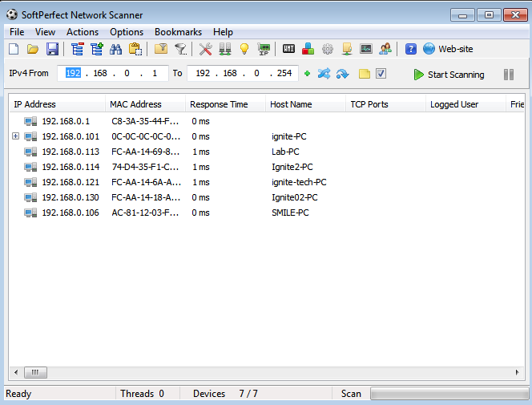Open advanced filter funnel icon

point(180,49)
